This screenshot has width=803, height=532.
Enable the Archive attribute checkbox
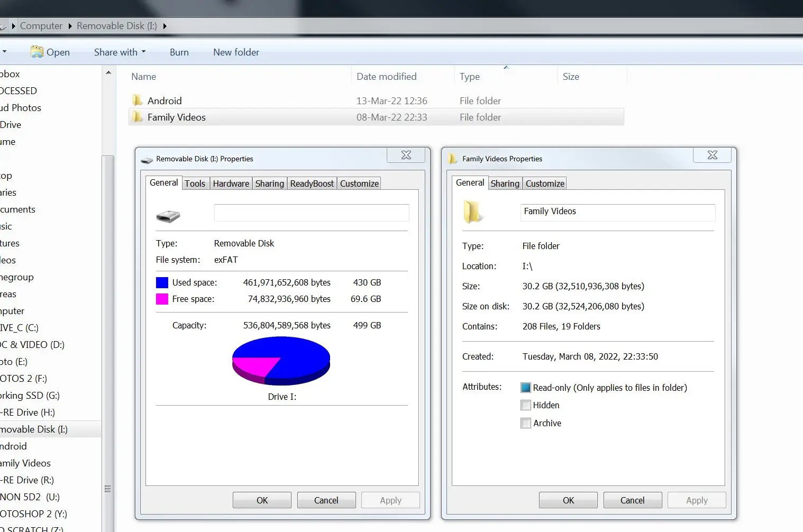pyautogui.click(x=525, y=423)
